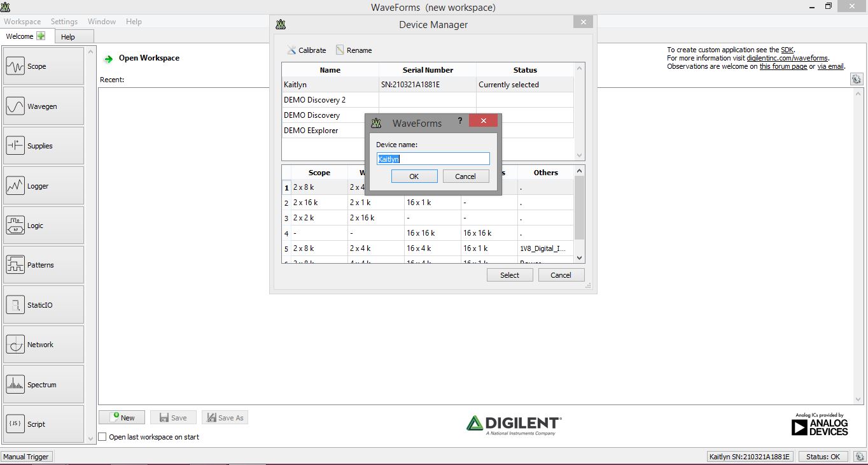Click the device list scroll up arrow

[x=579, y=68]
